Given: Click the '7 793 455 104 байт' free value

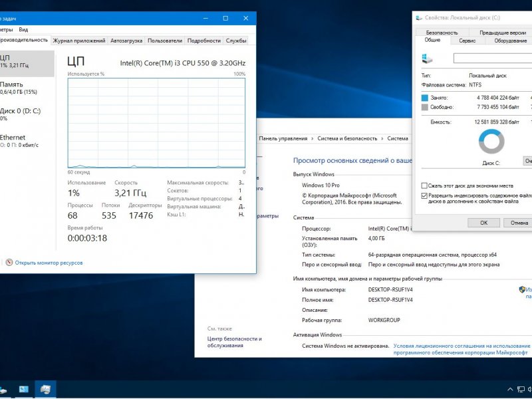Looking at the screenshot, I should coord(497,107).
